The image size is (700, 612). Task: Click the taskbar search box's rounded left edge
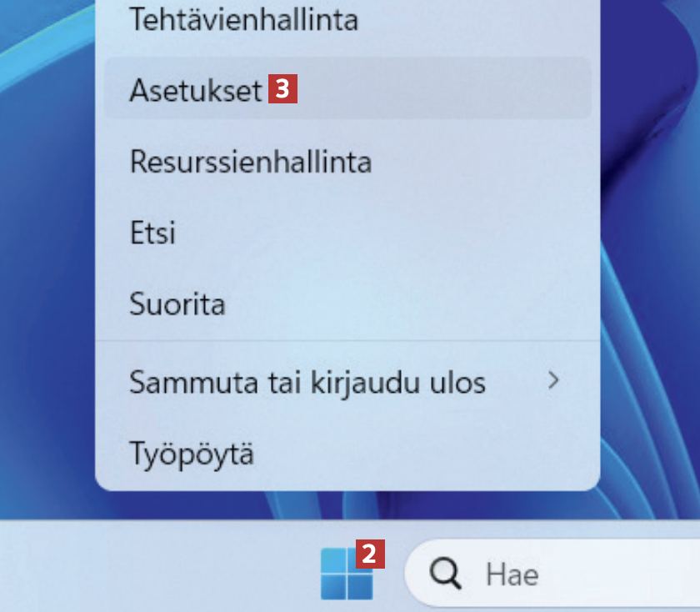click(412, 574)
